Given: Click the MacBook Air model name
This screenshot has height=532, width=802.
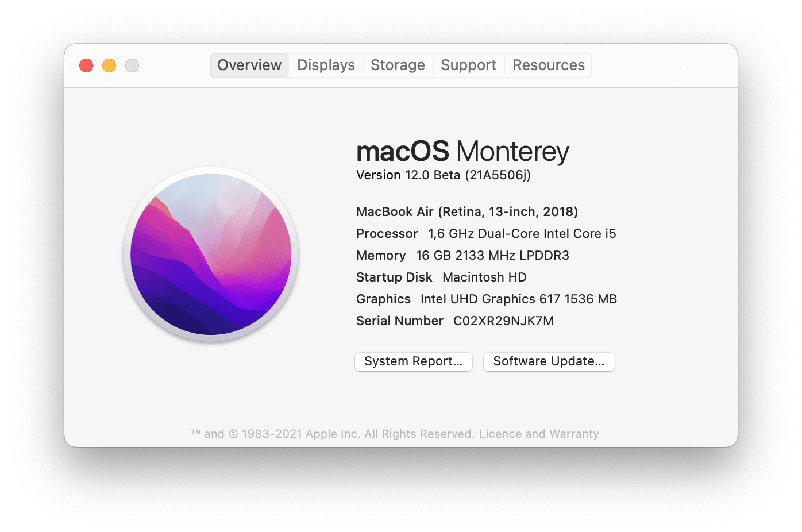Looking at the screenshot, I should 466,211.
